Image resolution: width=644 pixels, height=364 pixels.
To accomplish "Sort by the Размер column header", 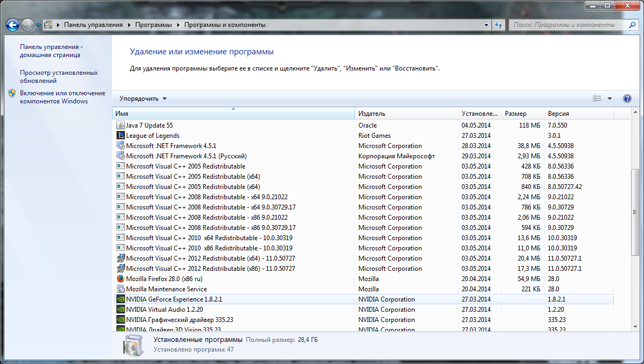I will coord(523,113).
